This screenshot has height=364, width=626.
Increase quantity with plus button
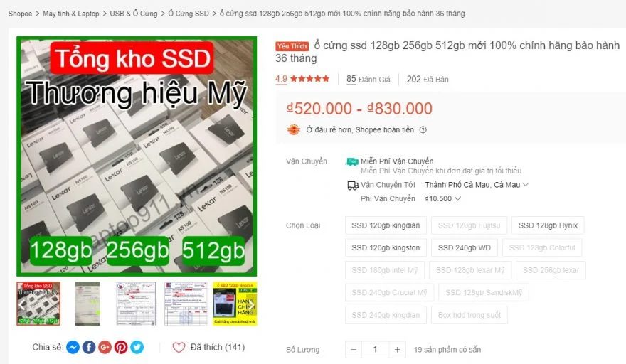[x=397, y=350]
